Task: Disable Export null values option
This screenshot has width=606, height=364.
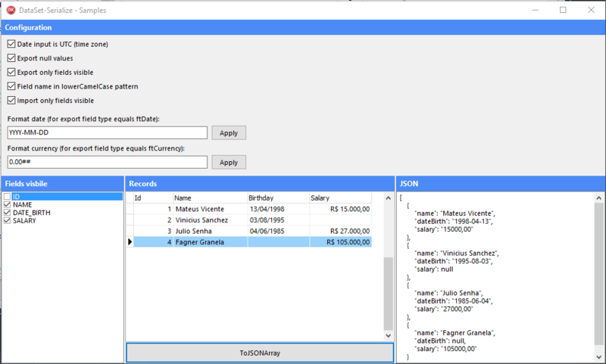Action: (11, 58)
